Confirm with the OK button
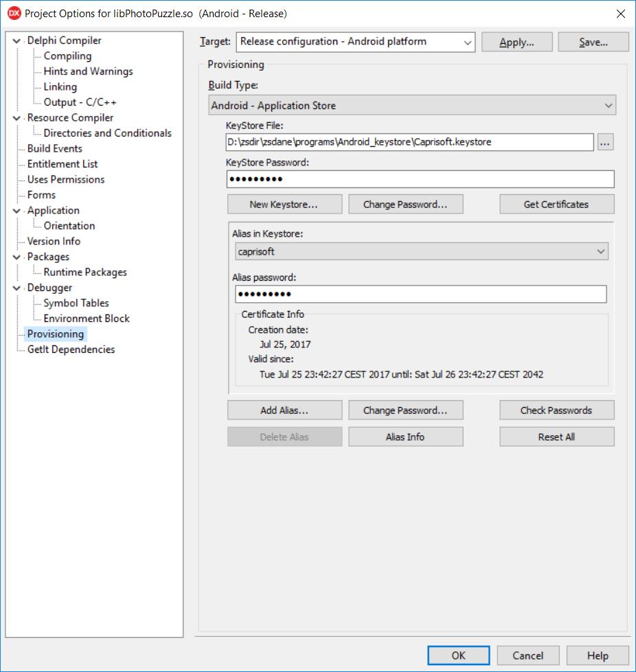 [x=458, y=656]
